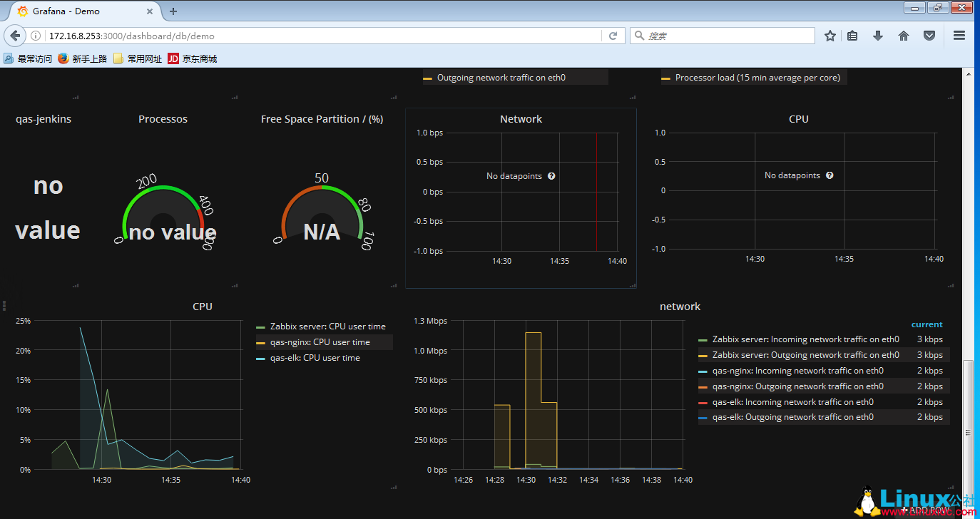The height and width of the screenshot is (519, 980).
Task: Click the Firefox Home icon
Action: click(x=904, y=35)
